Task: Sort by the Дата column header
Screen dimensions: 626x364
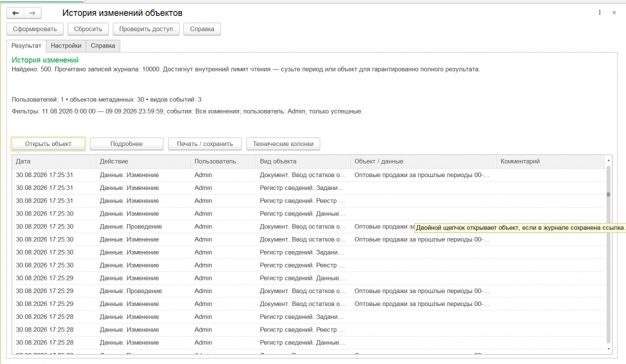Action: click(x=54, y=161)
